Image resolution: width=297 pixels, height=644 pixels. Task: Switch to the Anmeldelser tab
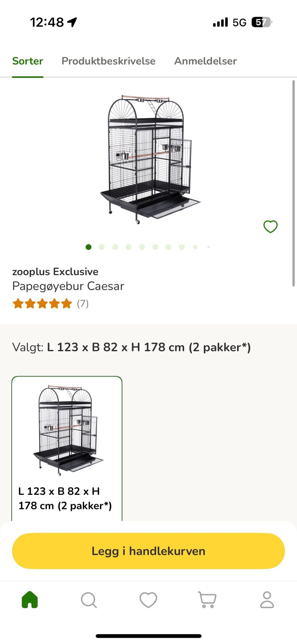[205, 61]
